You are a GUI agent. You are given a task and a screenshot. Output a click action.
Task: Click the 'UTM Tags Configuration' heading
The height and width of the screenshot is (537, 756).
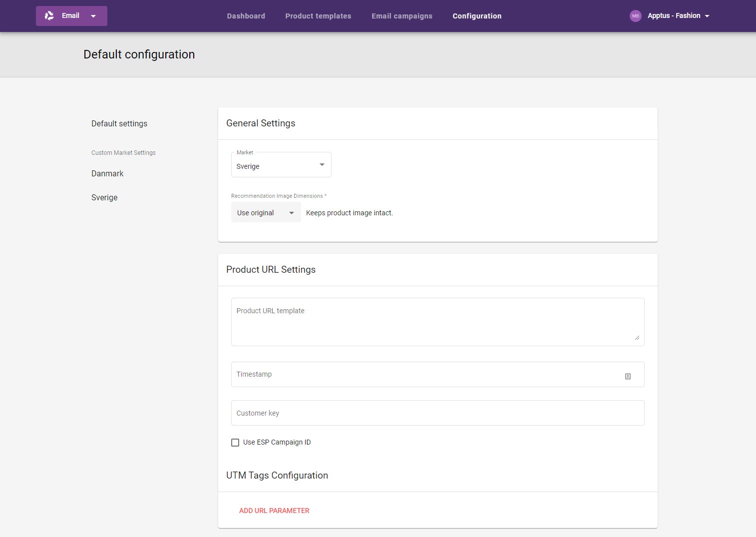pyautogui.click(x=277, y=476)
